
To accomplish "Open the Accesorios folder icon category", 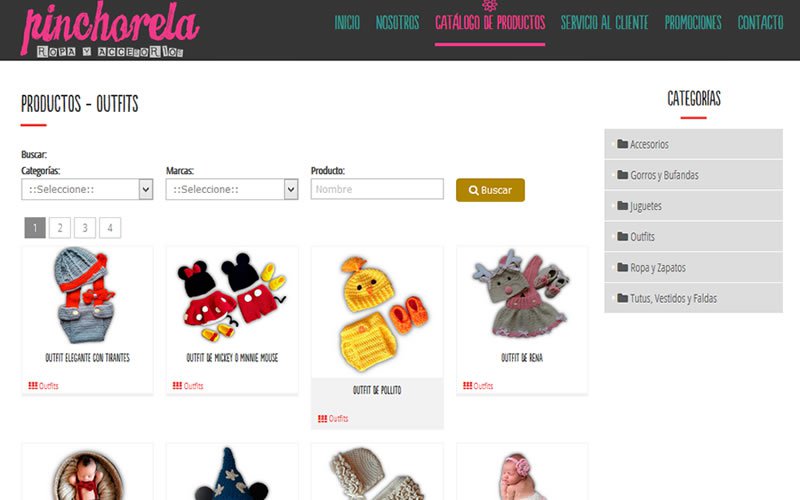I will click(x=622, y=144).
